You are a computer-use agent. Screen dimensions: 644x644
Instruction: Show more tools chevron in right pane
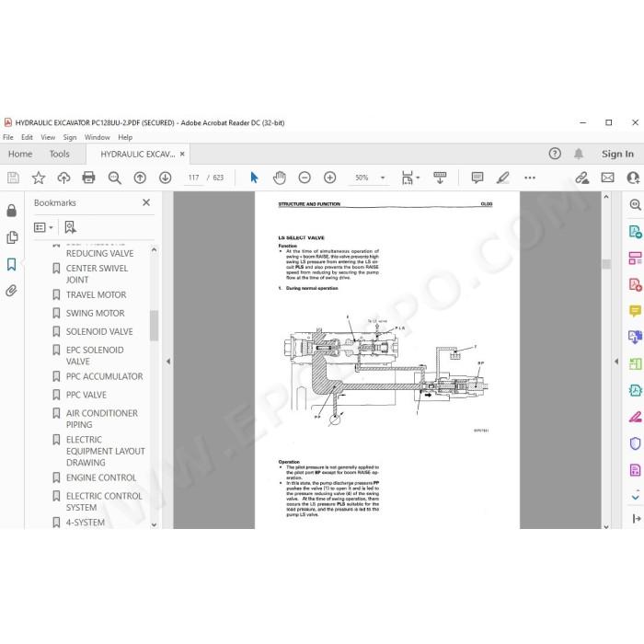coord(636,497)
